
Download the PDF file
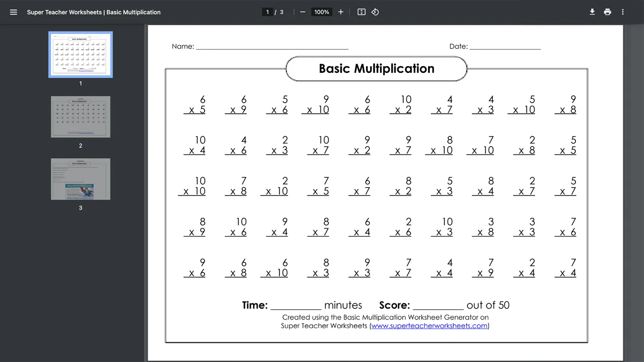pyautogui.click(x=592, y=12)
